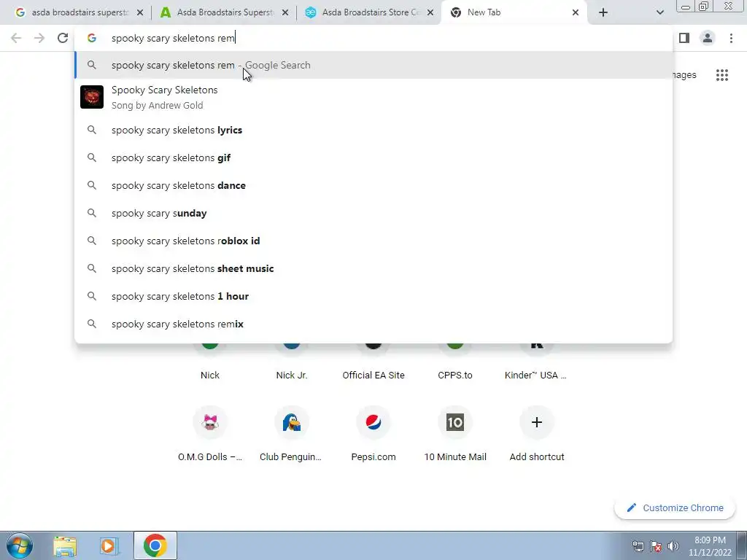This screenshot has width=747, height=560.
Task: Close the asda broadstairs Google search tab
Action: click(140, 12)
